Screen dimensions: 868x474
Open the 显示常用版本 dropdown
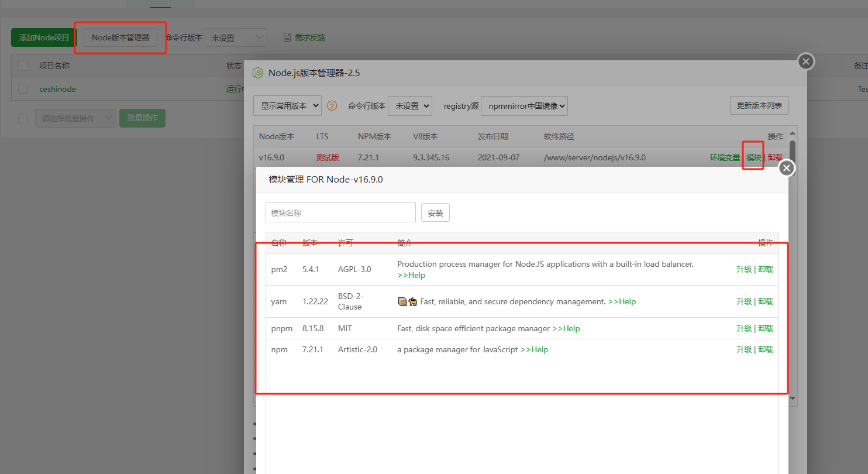coord(287,106)
